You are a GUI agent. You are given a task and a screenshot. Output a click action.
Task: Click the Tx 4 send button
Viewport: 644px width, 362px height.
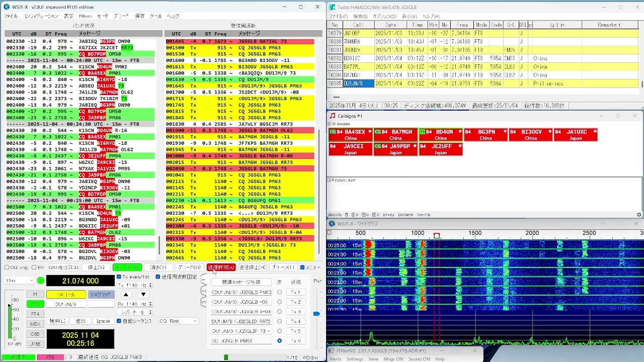[x=295, y=321]
